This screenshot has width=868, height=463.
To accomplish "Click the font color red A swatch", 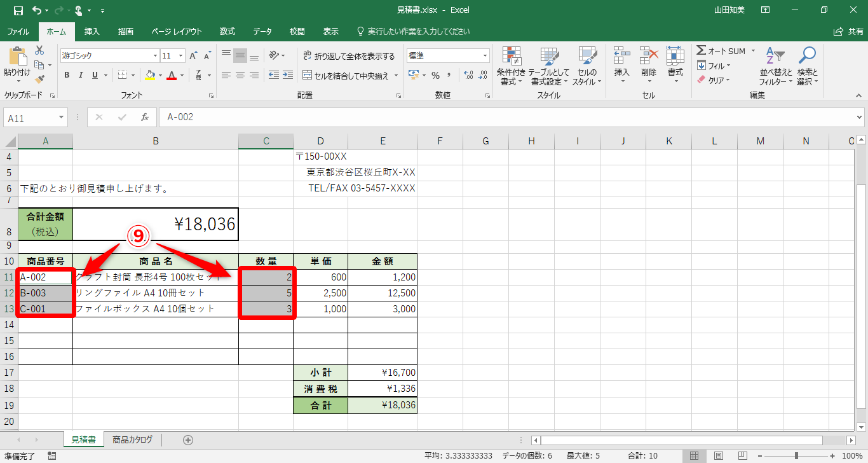I will pyautogui.click(x=171, y=75).
